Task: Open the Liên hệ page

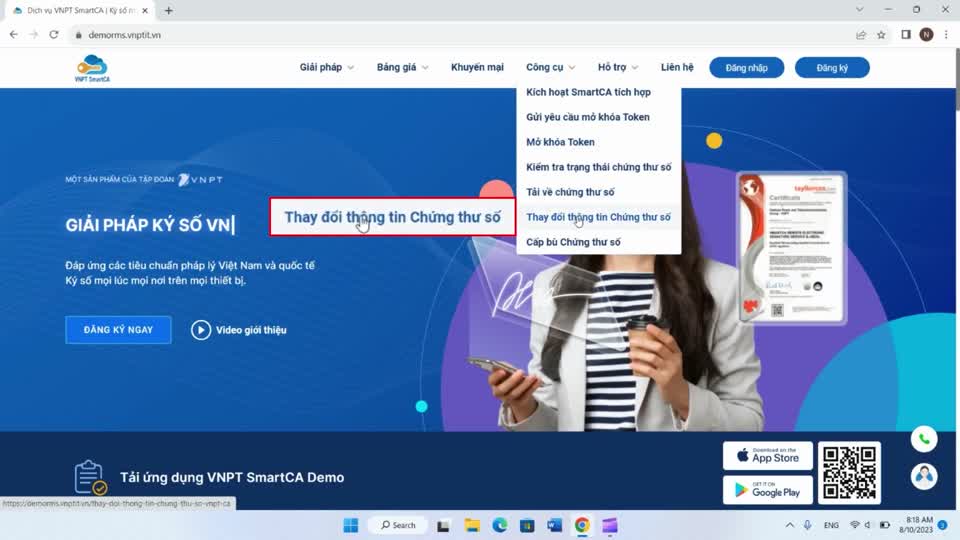Action: pyautogui.click(x=677, y=67)
